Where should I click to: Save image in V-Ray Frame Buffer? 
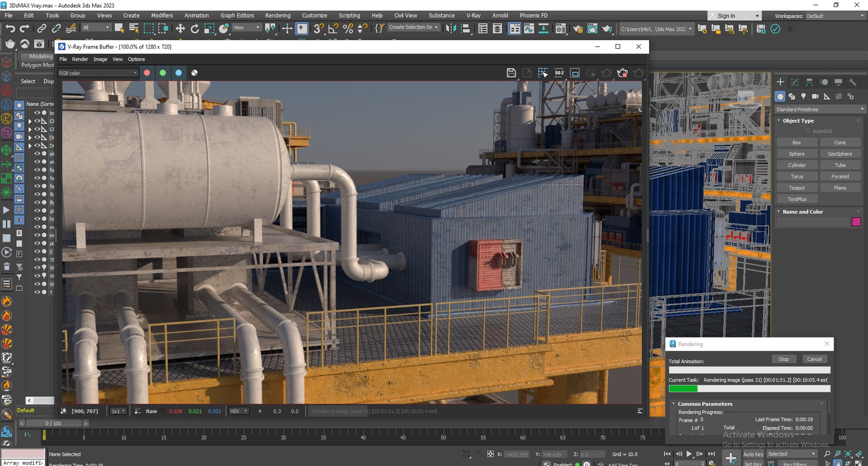[x=511, y=73]
